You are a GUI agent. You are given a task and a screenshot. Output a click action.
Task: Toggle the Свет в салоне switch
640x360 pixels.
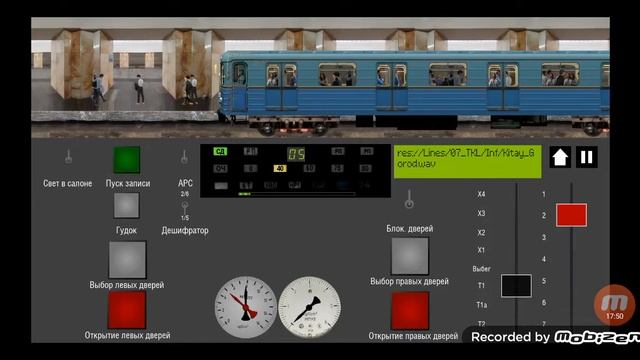(x=69, y=157)
